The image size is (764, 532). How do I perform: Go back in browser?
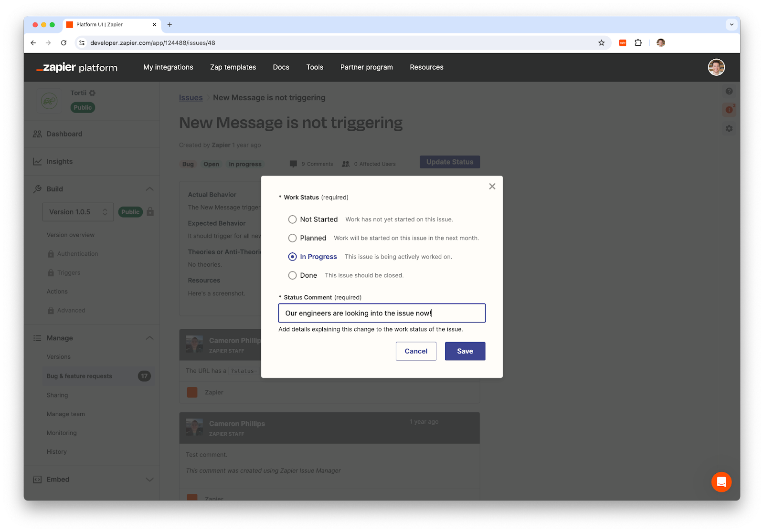click(33, 43)
